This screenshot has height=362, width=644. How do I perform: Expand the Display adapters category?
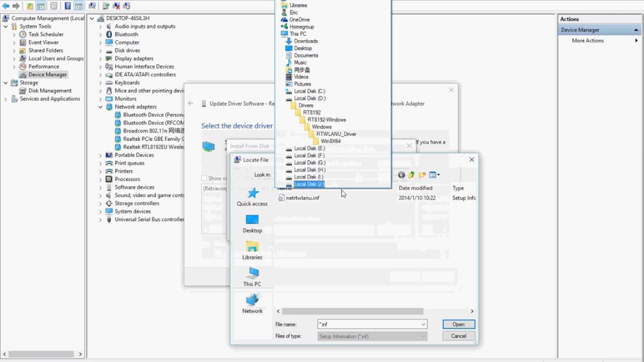point(100,58)
